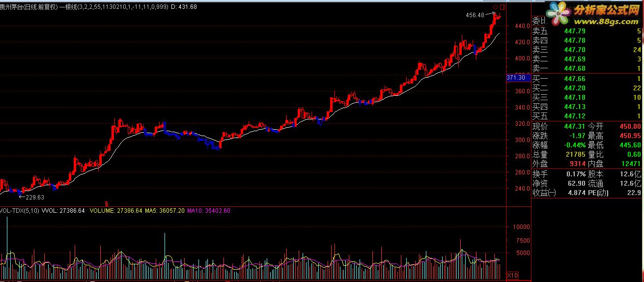Viewport: 644px width, 282px height.
Task: Click the 买二 bid row label
Action: point(540,88)
